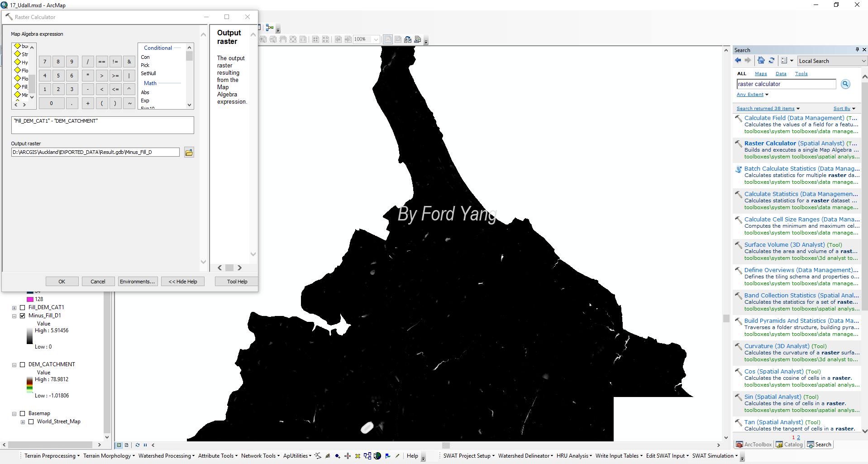Click Cancel in Raster Calculator
The width and height of the screenshot is (868, 464).
coord(98,282)
